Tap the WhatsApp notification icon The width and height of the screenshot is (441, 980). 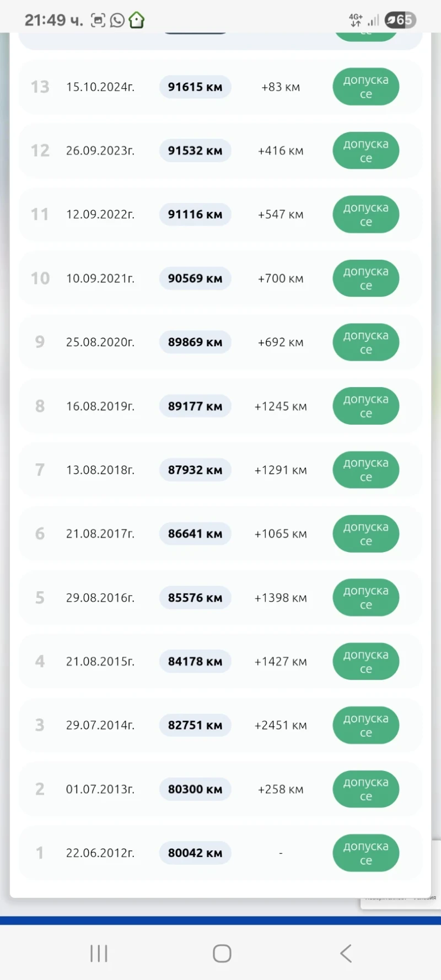[x=117, y=20]
